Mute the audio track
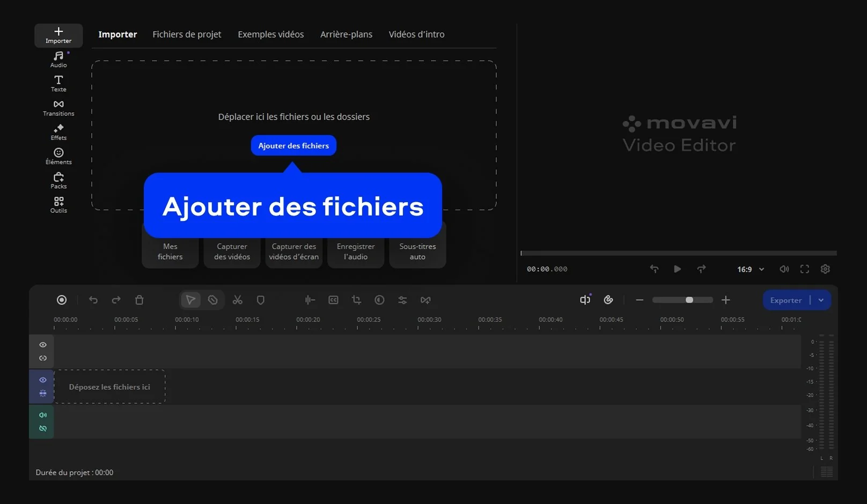Screen dimensions: 867x504 pyautogui.click(x=43, y=415)
